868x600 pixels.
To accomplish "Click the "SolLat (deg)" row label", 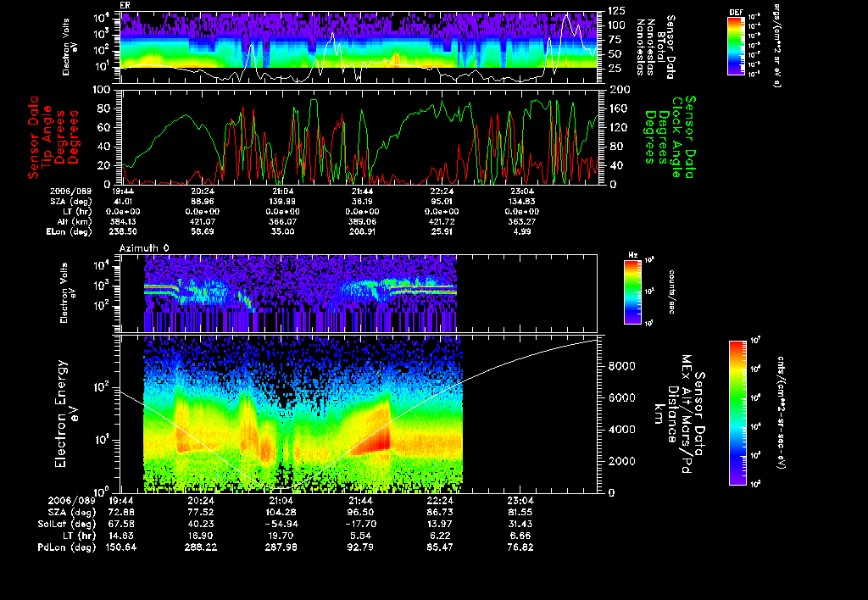I will pyautogui.click(x=67, y=524).
